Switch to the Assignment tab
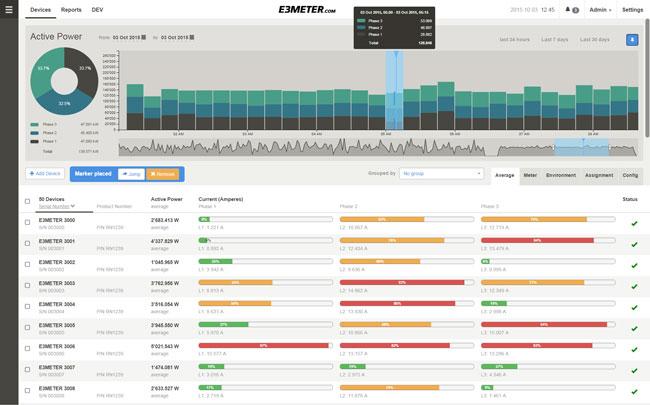This screenshot has height=405, width=650. point(599,175)
